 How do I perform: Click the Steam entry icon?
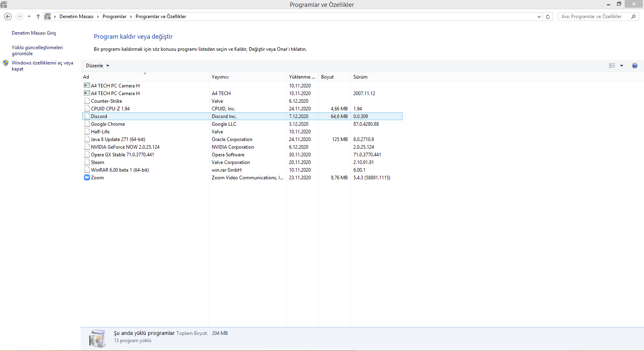87,162
